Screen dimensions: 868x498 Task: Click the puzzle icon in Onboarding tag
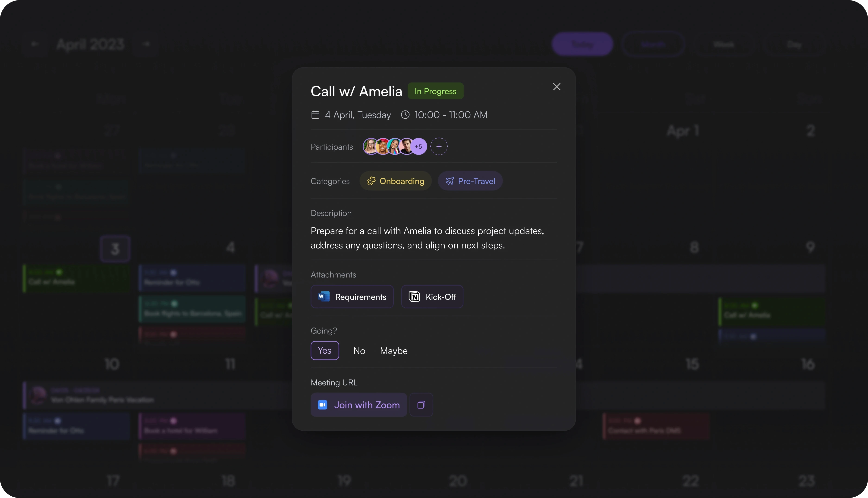point(371,181)
